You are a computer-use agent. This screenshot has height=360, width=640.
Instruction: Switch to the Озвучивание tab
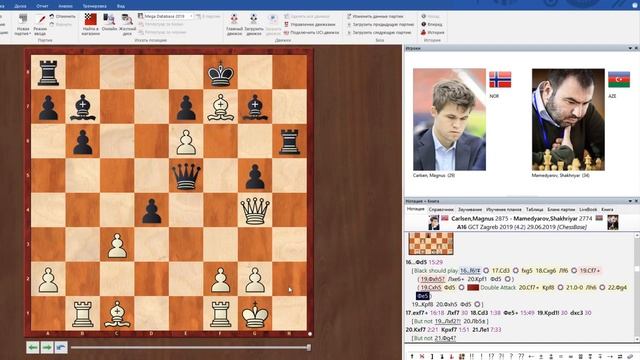click(x=470, y=209)
